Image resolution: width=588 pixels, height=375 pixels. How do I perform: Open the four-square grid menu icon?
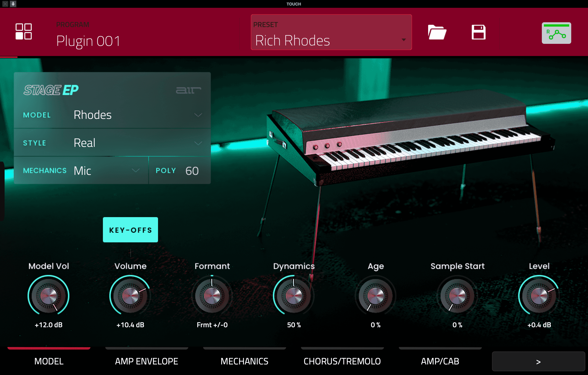click(x=23, y=31)
